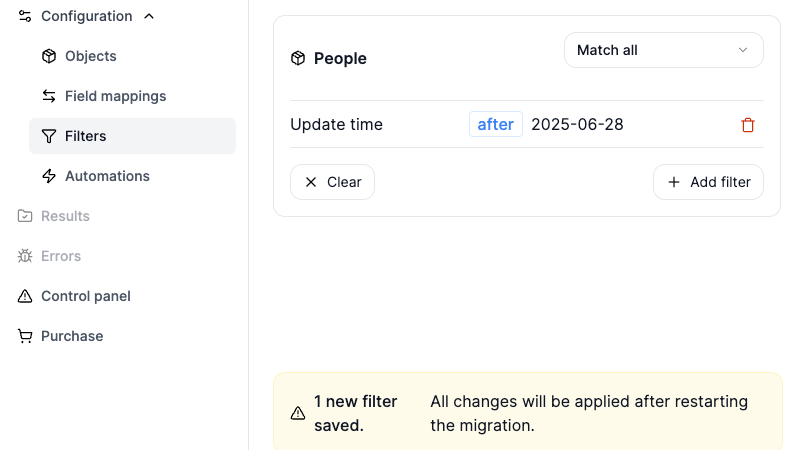Open the Match all dropdown
This screenshot has height=450, width=800.
tap(663, 50)
